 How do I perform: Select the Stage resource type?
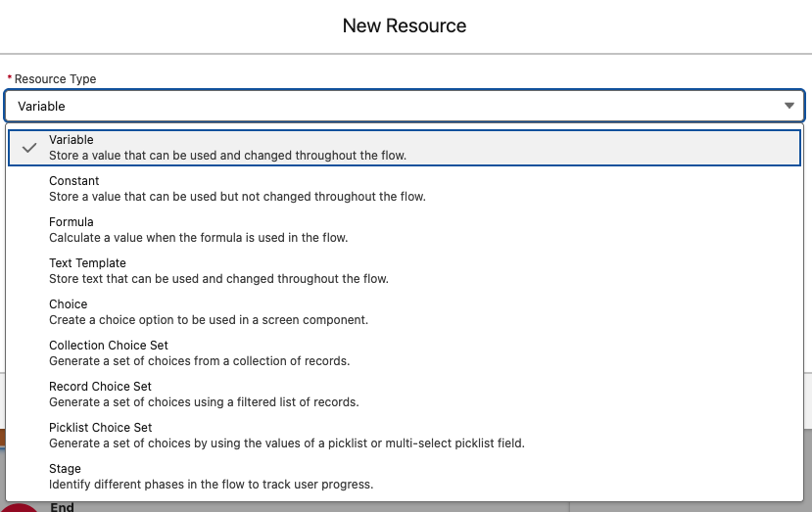[x=66, y=469]
